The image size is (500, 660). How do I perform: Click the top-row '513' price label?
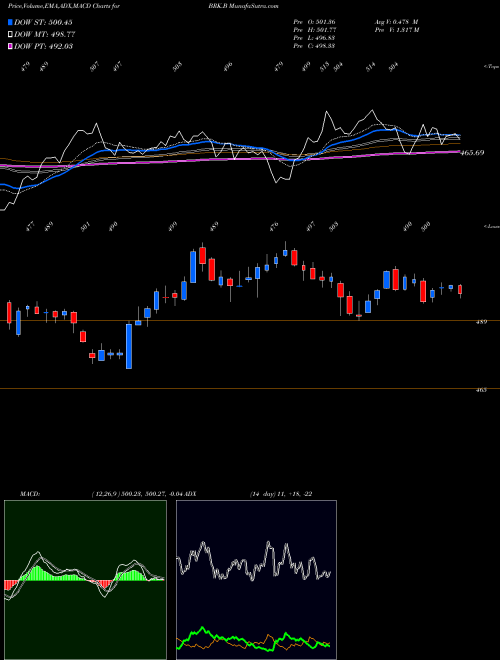[324, 67]
